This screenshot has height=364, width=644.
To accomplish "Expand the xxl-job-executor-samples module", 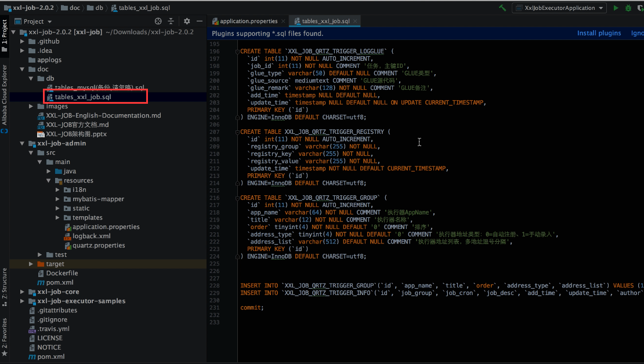I will [23, 301].
